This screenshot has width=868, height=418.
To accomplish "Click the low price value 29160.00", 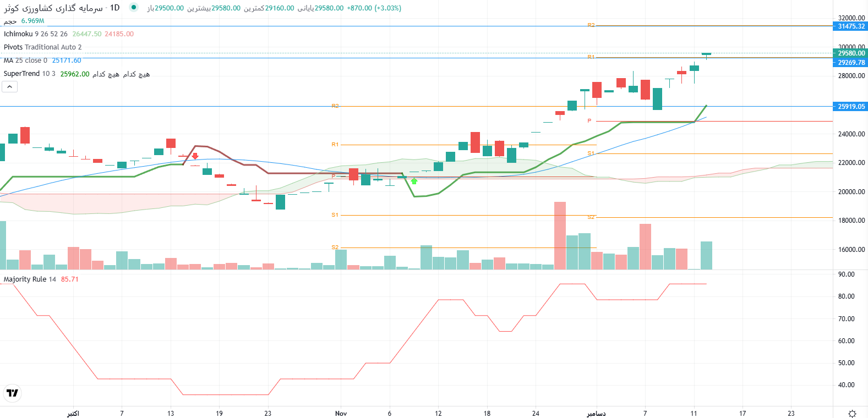I will point(280,8).
